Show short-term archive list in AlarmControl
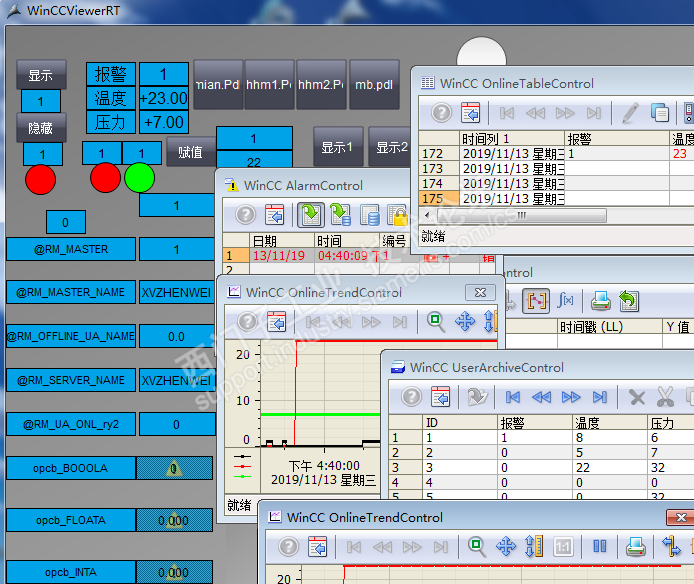694x584 pixels. pos(340,215)
